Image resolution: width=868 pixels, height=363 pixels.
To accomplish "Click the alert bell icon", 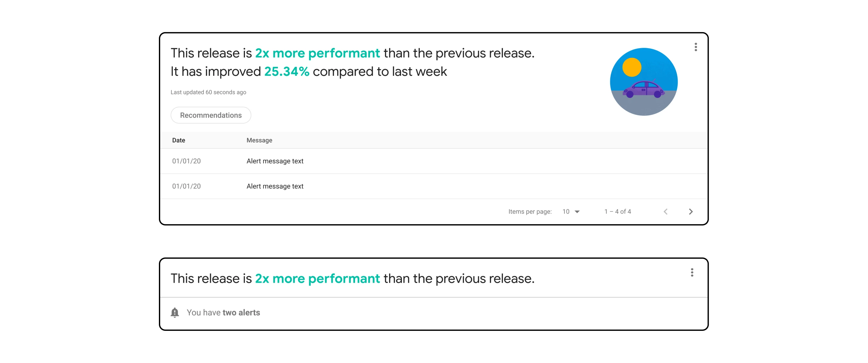I will pos(175,313).
